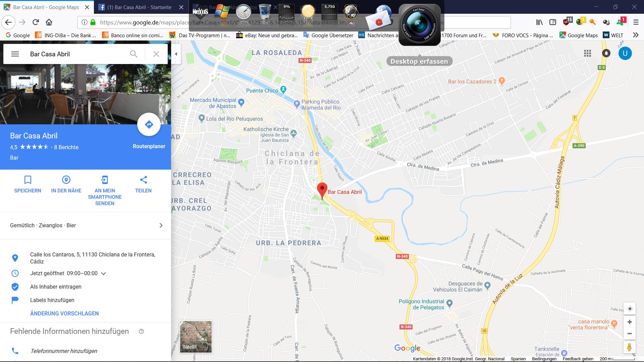The height and width of the screenshot is (362, 644).
Task: Expand the Gemütlich Zwanglos Bier details
Action: tap(161, 226)
